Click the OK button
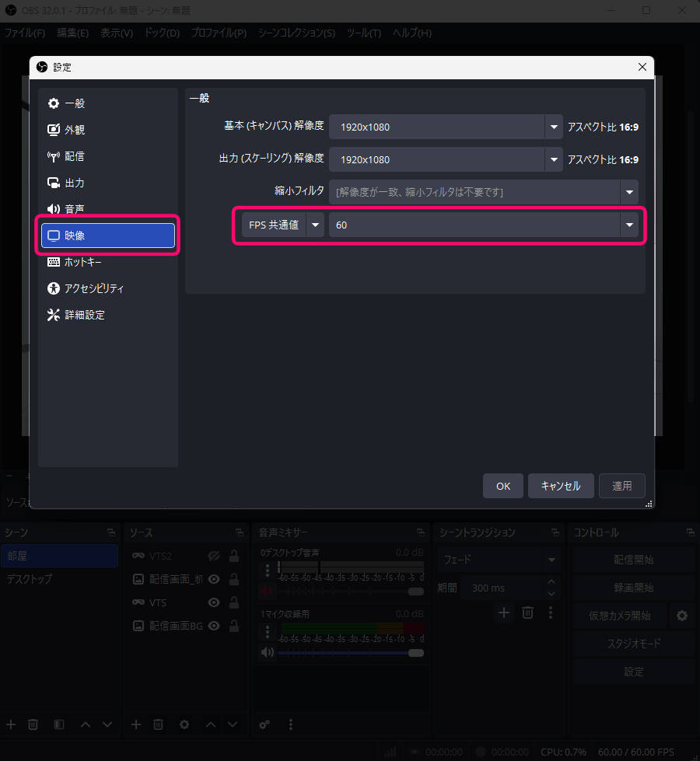Image resolution: width=700 pixels, height=761 pixels. click(503, 486)
